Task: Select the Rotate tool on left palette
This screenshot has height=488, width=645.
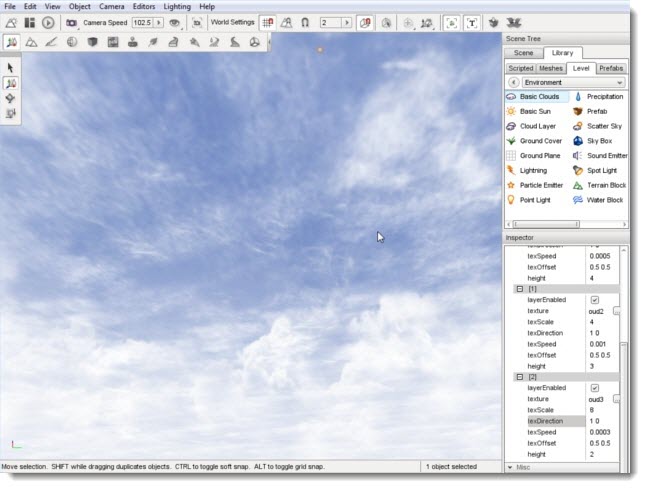Action: (10, 98)
